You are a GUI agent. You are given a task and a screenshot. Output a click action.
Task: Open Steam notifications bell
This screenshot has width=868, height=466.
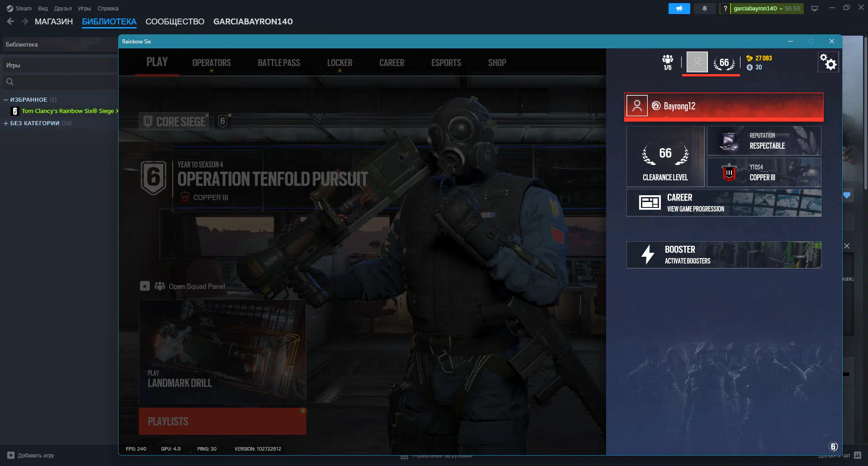pyautogui.click(x=704, y=9)
